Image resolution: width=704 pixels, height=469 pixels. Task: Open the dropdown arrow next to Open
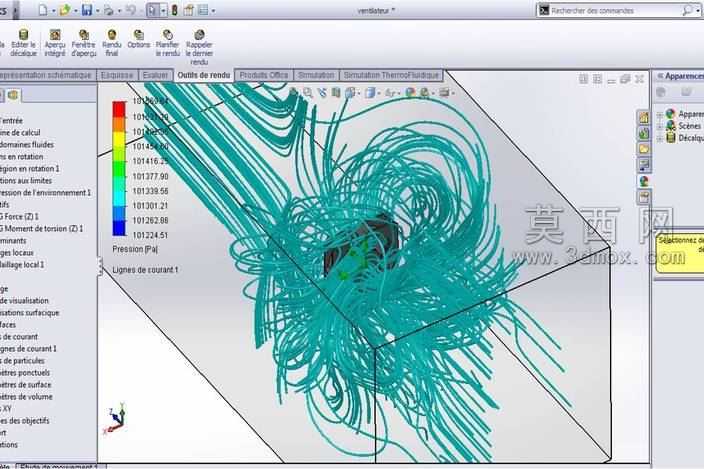pyautogui.click(x=75, y=10)
